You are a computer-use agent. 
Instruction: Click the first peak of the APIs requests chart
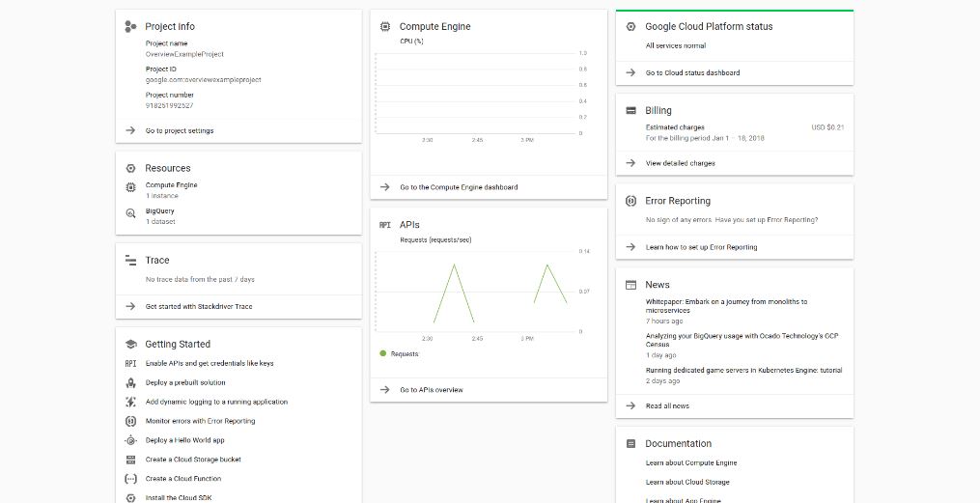[x=454, y=265]
